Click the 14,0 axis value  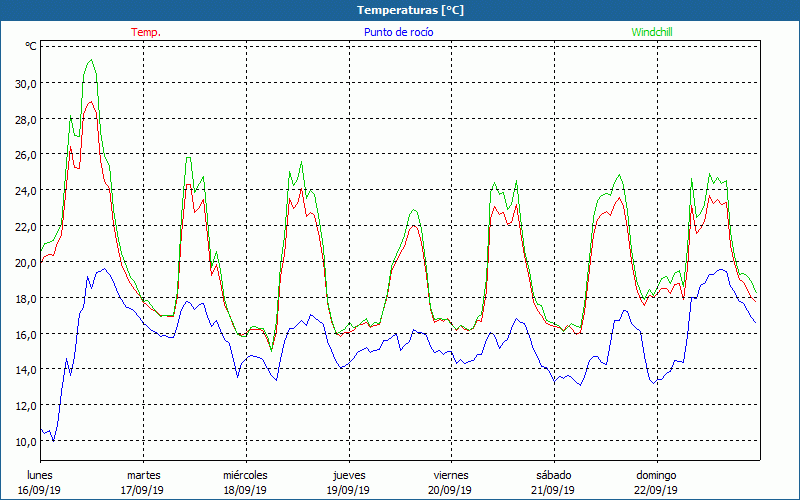[x=26, y=370]
